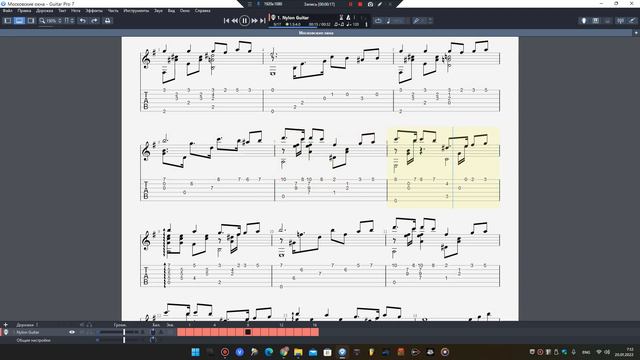
Task: Open the page layout mode dropdown
Action: point(69,20)
